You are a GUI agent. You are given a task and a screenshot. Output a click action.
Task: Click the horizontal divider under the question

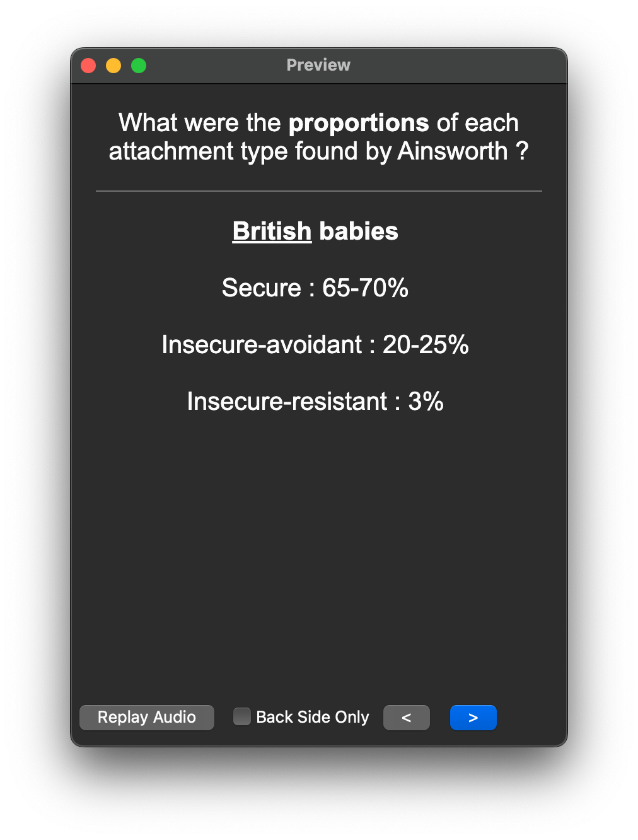pos(319,191)
